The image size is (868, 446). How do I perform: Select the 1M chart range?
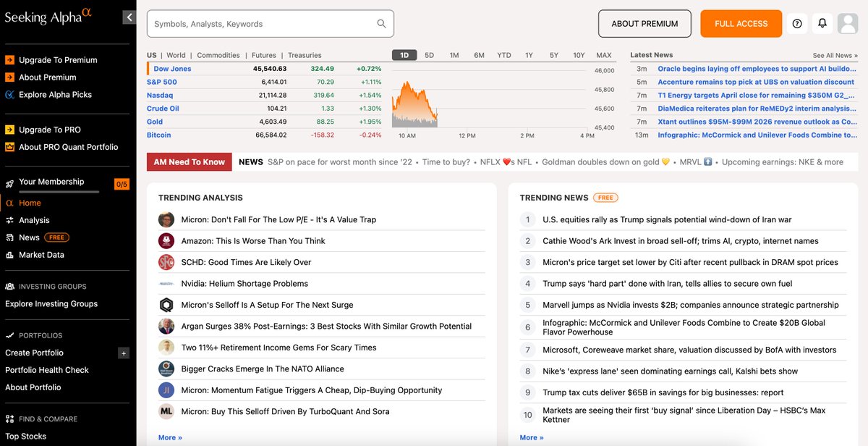pyautogui.click(x=454, y=55)
